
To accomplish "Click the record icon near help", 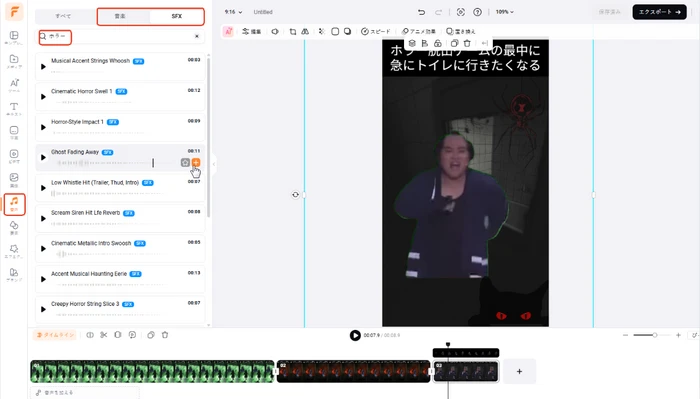I will [x=461, y=12].
